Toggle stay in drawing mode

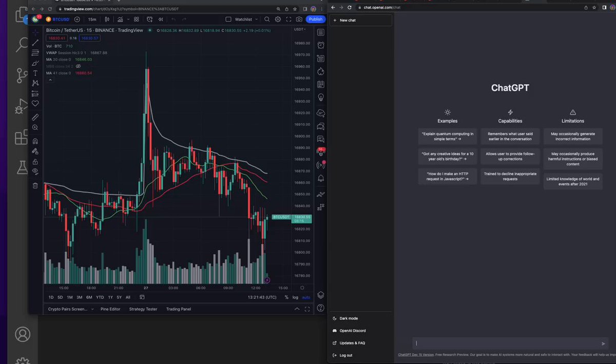[35, 151]
